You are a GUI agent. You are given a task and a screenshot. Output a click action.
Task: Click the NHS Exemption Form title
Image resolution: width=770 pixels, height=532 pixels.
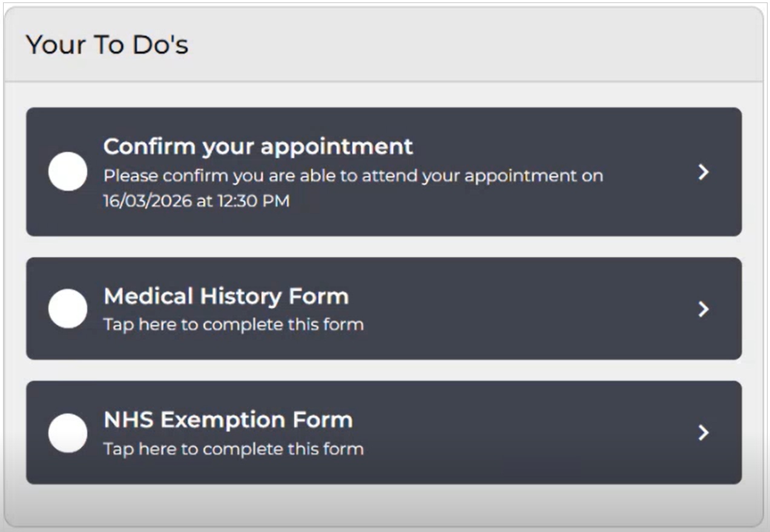click(x=228, y=419)
